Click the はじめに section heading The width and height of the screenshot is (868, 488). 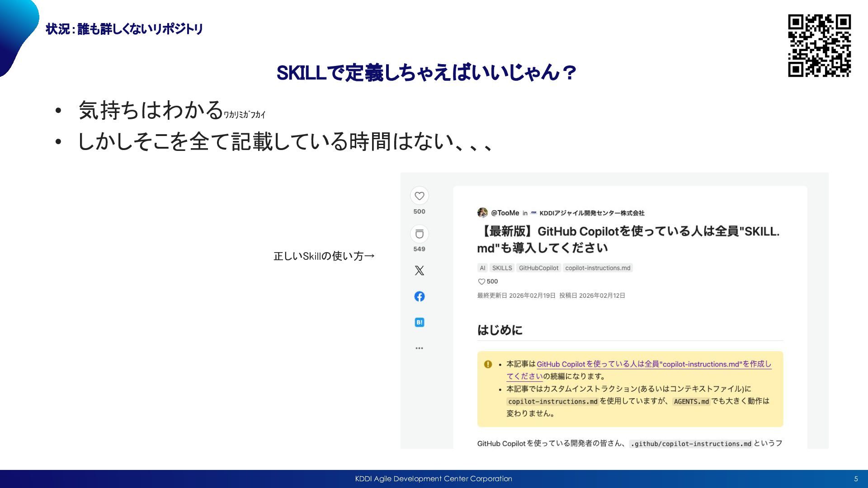point(500,330)
